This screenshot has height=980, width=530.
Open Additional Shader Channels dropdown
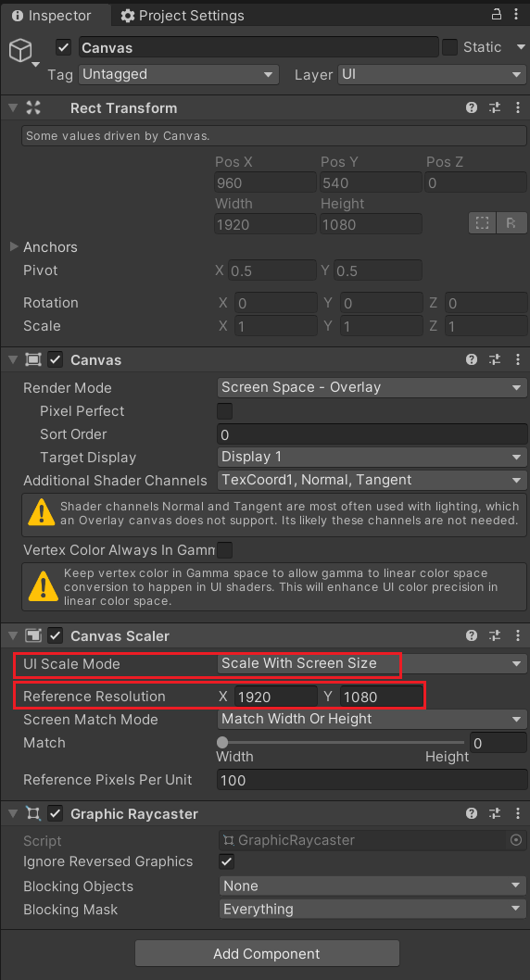(372, 480)
